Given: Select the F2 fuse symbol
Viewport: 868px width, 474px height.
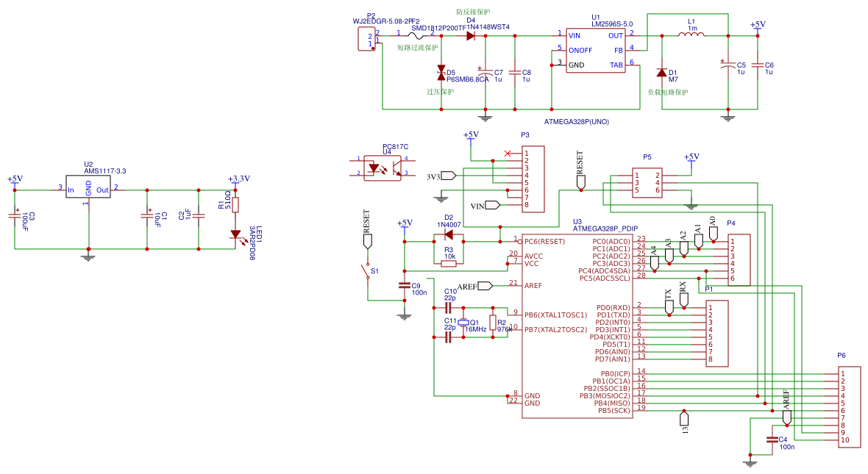Looking at the screenshot, I should click(421, 34).
